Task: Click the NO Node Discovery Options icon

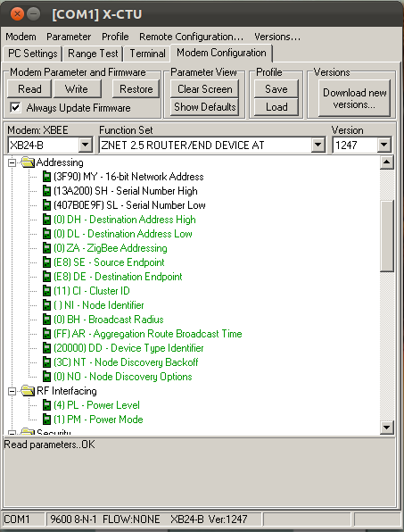Action: coord(46,377)
